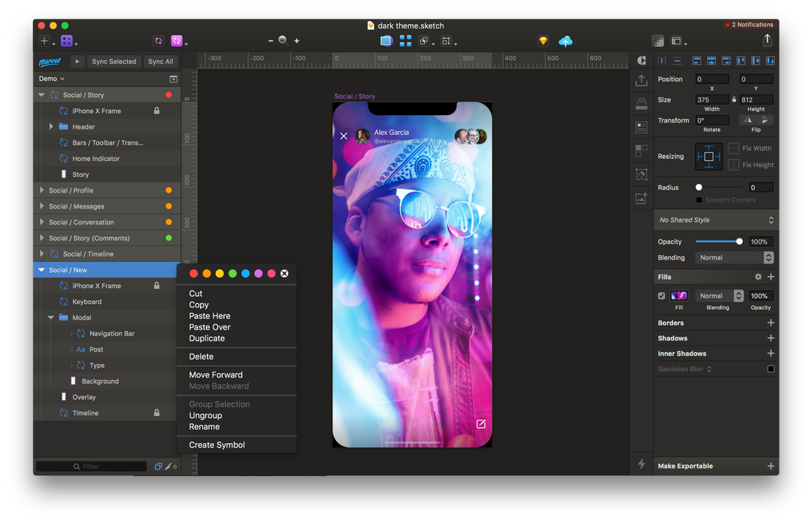Image resolution: width=812 pixels, height=522 pixels.
Task: Expand the Social / Profile artboard
Action: pyautogui.click(x=42, y=190)
